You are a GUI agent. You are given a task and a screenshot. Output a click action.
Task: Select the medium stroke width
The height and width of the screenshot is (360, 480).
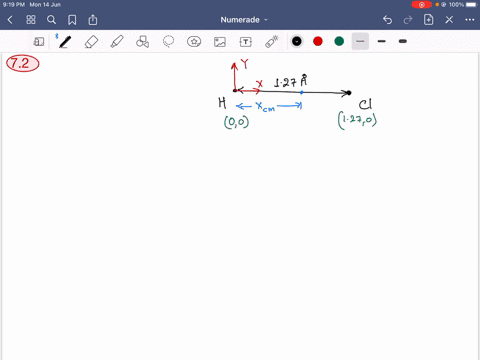click(x=382, y=41)
